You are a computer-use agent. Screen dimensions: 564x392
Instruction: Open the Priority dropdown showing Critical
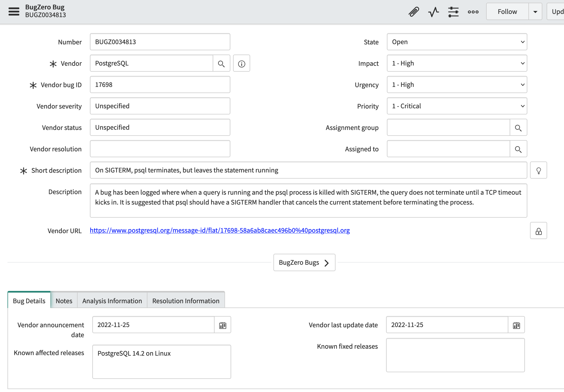(457, 106)
